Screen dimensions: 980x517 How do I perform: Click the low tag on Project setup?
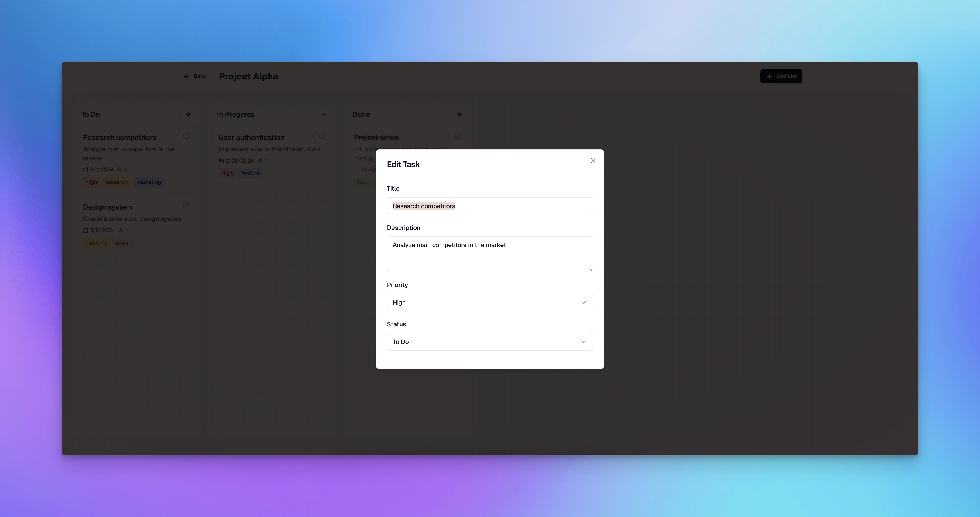coord(362,182)
